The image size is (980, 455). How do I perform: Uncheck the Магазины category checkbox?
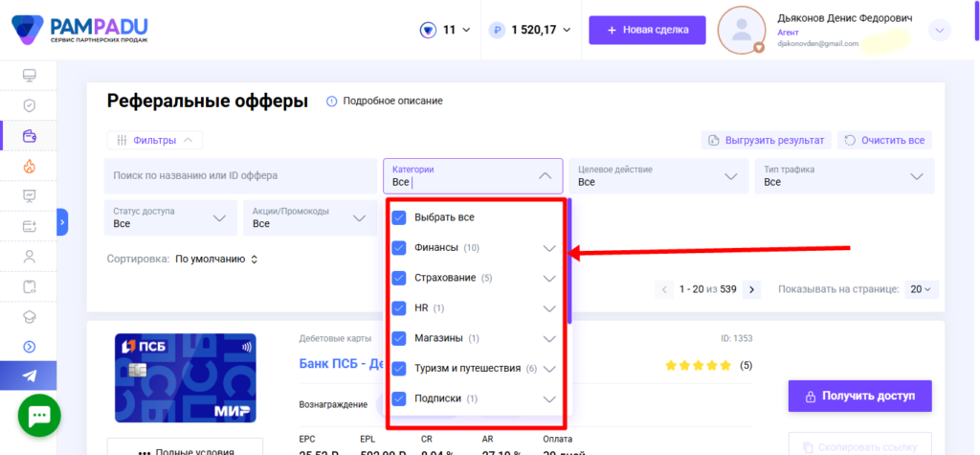click(399, 338)
